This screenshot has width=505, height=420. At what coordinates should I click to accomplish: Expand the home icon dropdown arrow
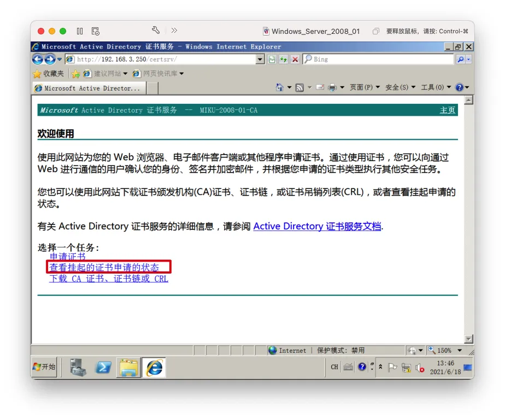pos(289,87)
